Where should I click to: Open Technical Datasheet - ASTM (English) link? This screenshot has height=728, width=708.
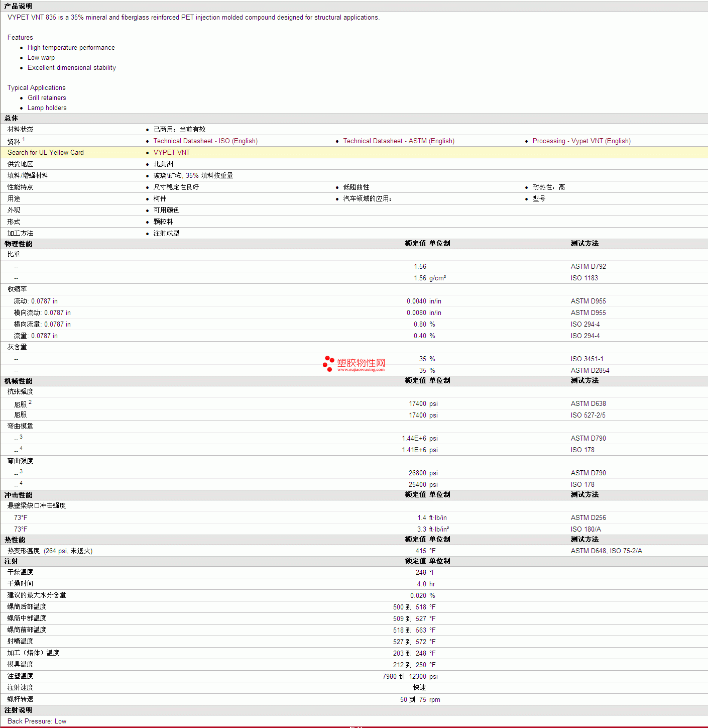pos(399,141)
